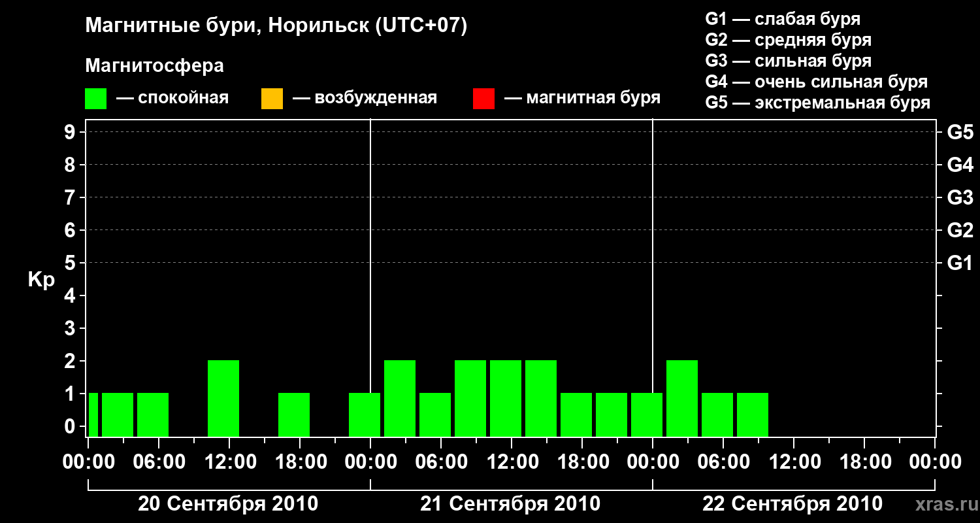Click the G1 label on right axis

pyautogui.click(x=960, y=263)
